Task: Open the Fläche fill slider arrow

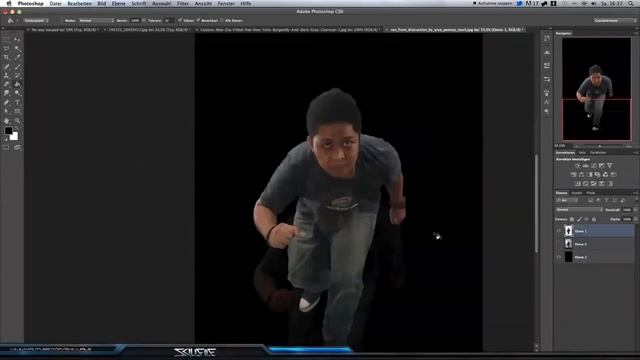Action: (635, 220)
